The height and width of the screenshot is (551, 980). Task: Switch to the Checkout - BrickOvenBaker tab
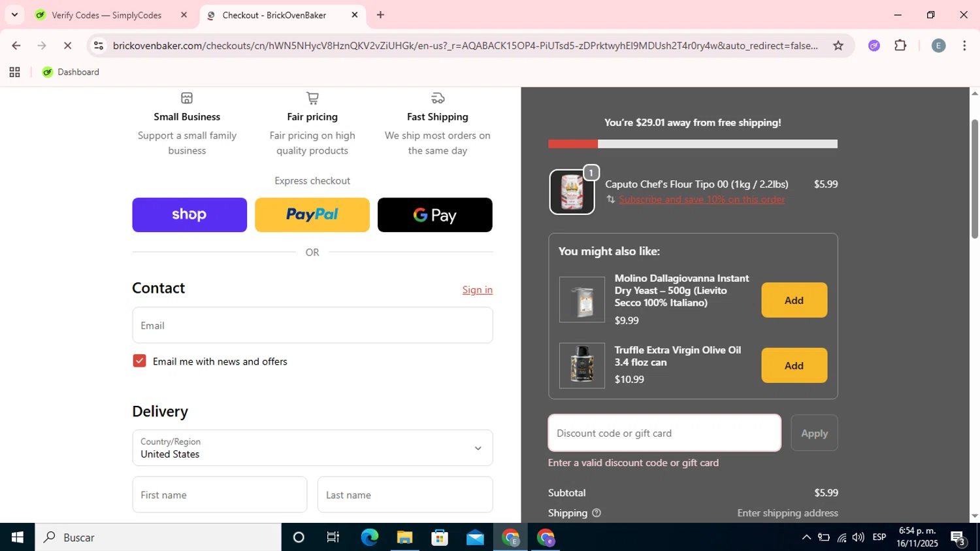274,15
